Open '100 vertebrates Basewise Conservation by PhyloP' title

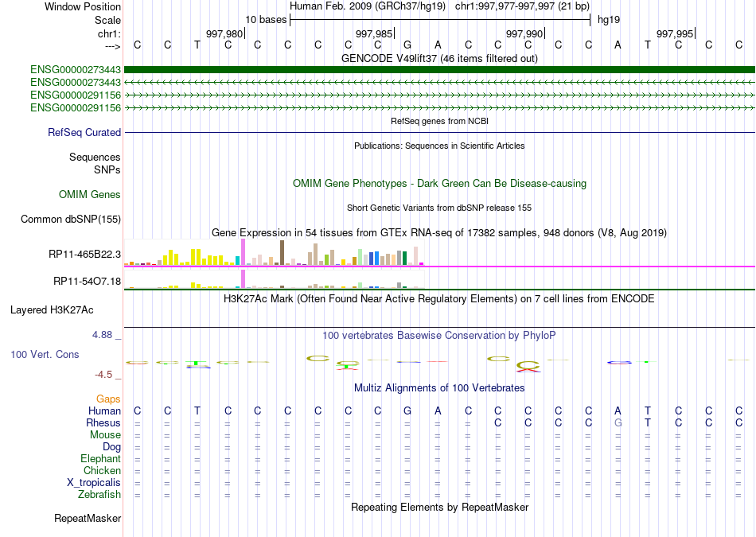[439, 335]
